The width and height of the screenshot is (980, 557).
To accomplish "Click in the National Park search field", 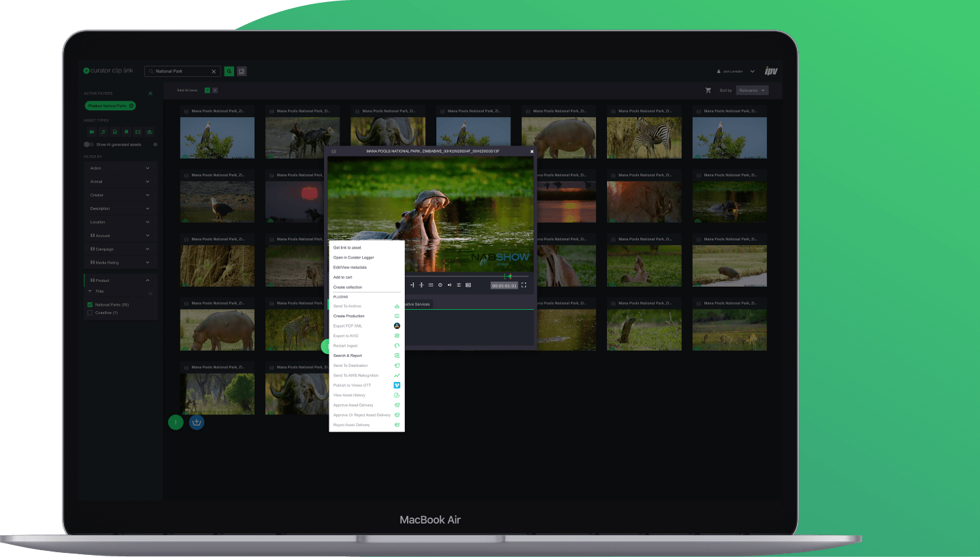I will click(181, 71).
